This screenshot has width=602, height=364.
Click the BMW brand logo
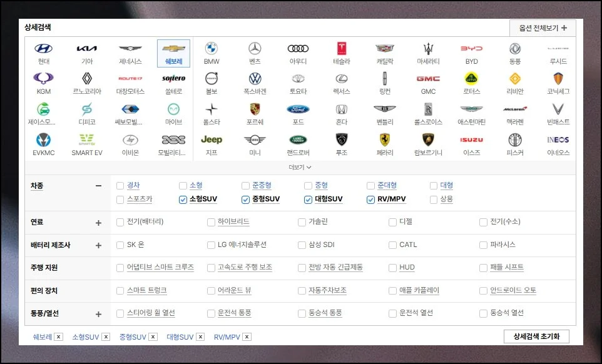(x=212, y=49)
